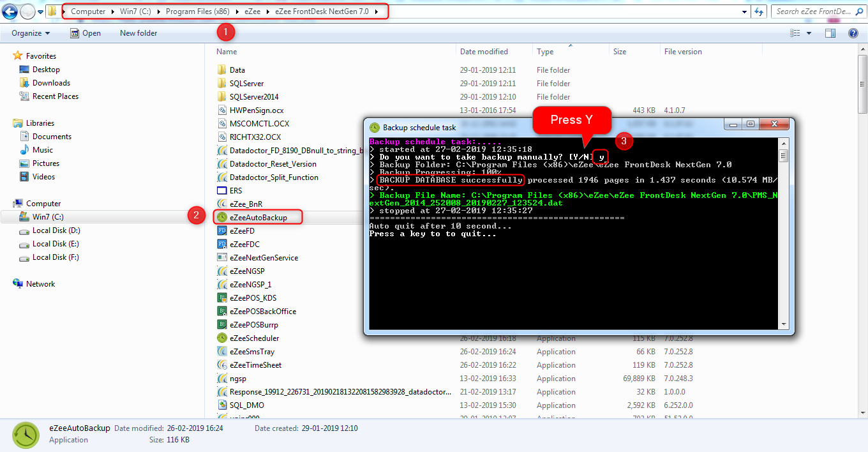The image size is (868, 452).
Task: Open Favorites in navigation pane
Action: click(41, 56)
